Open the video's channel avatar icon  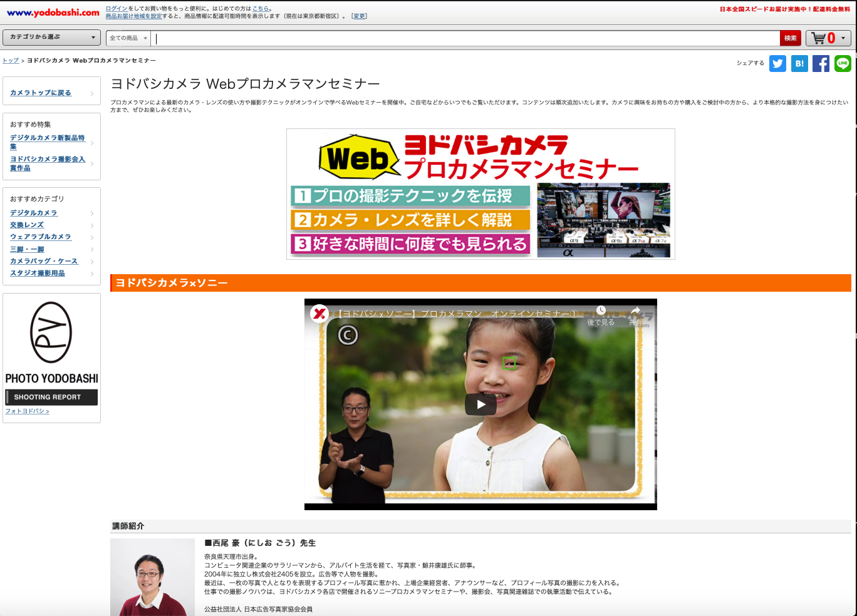tap(320, 314)
